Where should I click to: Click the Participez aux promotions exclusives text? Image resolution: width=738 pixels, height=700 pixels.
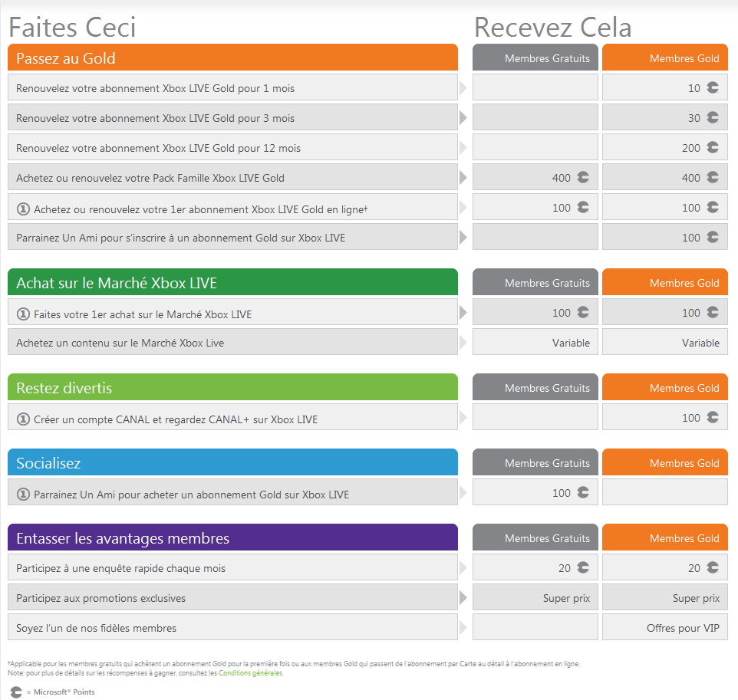click(100, 598)
